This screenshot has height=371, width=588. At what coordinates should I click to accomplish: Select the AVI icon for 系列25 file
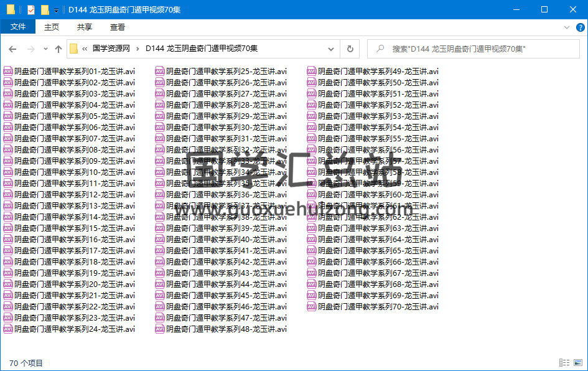(160, 71)
